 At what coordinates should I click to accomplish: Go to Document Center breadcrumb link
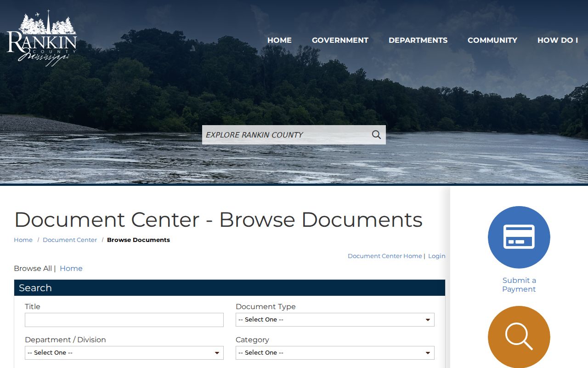pyautogui.click(x=70, y=240)
